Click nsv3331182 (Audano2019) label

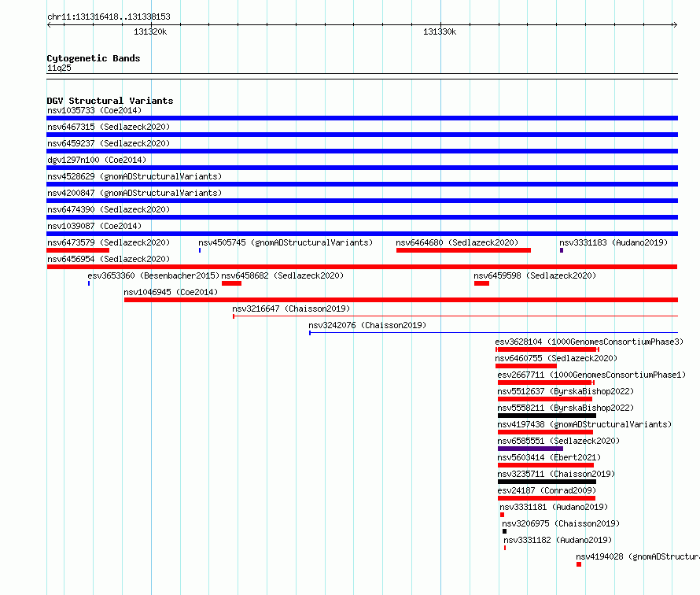(558, 540)
